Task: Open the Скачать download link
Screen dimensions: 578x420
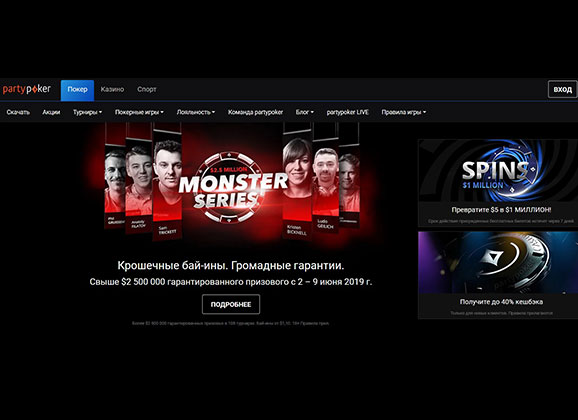Action: (18, 112)
